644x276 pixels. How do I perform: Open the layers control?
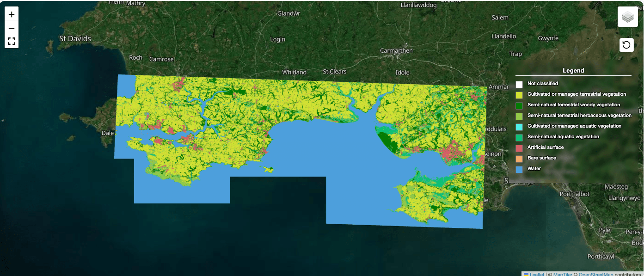click(x=627, y=18)
